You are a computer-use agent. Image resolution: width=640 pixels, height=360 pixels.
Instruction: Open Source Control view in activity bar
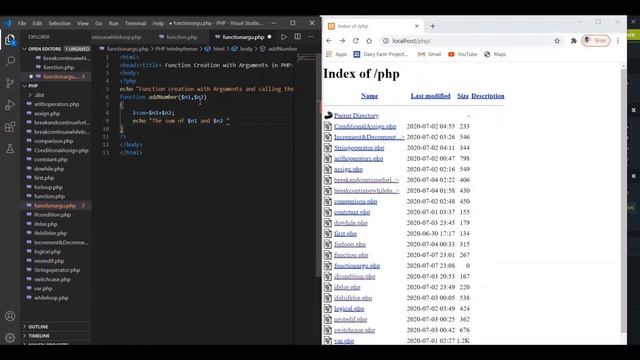click(10, 83)
